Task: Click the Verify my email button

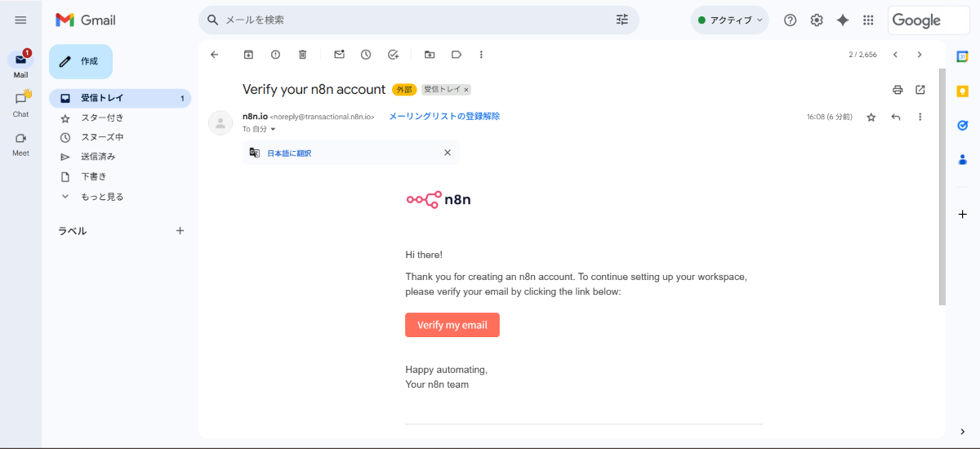Action: point(452,325)
